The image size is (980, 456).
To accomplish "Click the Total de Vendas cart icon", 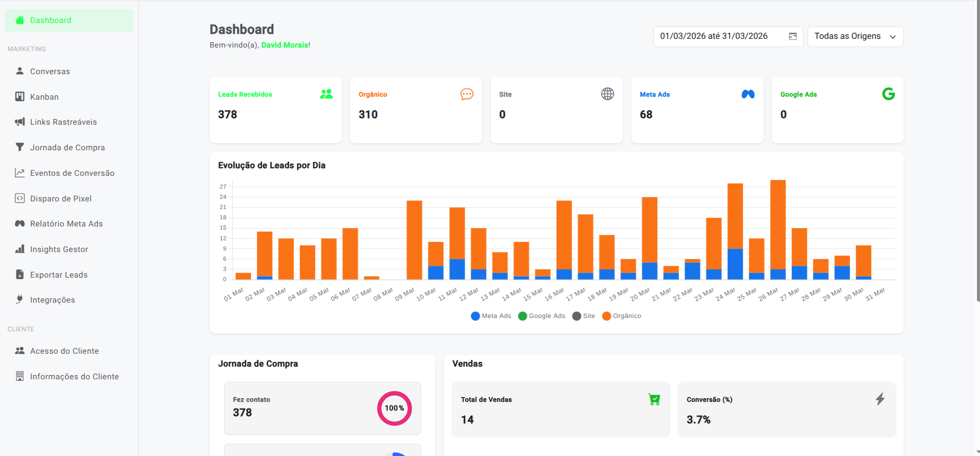I will (x=654, y=399).
